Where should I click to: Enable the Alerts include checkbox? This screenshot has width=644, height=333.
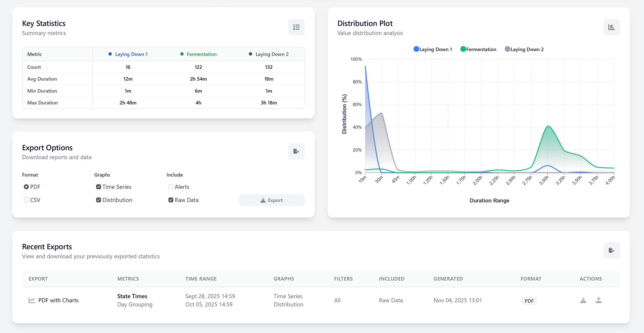point(171,187)
